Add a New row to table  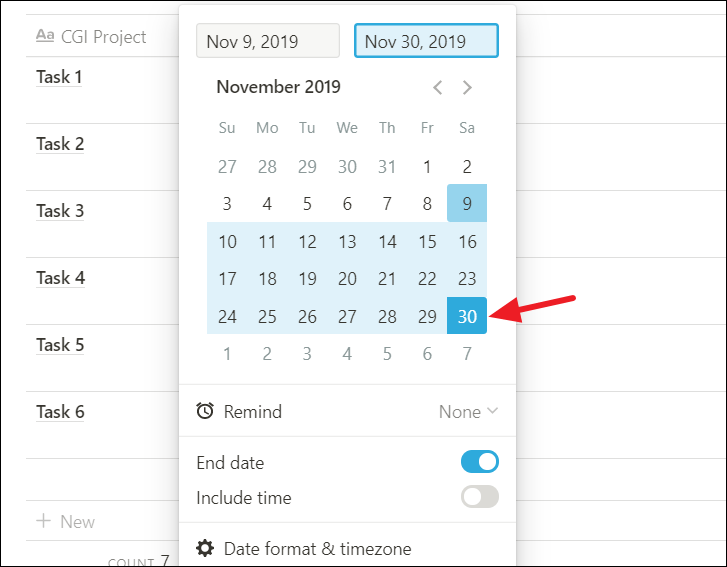pos(66,521)
